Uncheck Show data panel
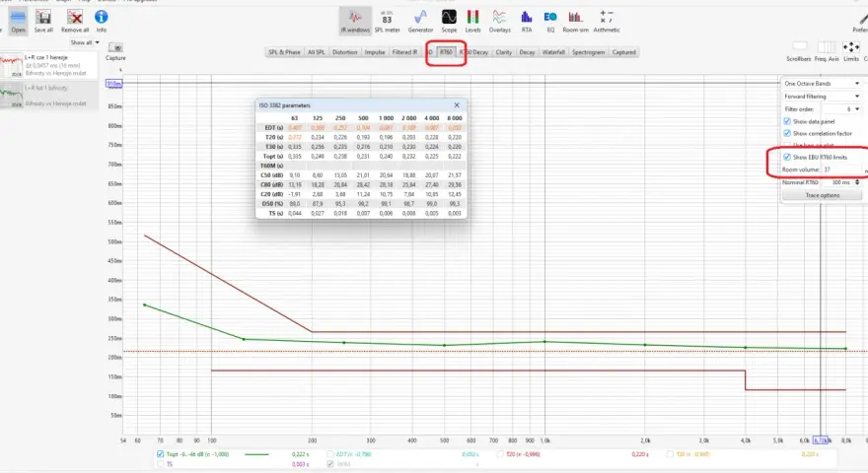This screenshot has height=473, width=868. [x=787, y=121]
